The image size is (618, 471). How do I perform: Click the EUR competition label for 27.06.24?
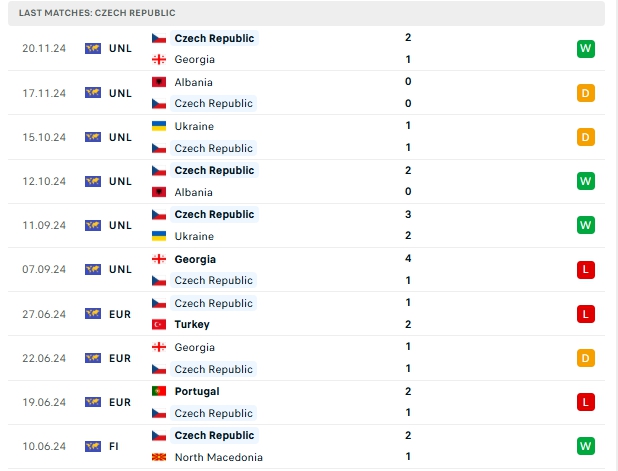[x=120, y=314]
